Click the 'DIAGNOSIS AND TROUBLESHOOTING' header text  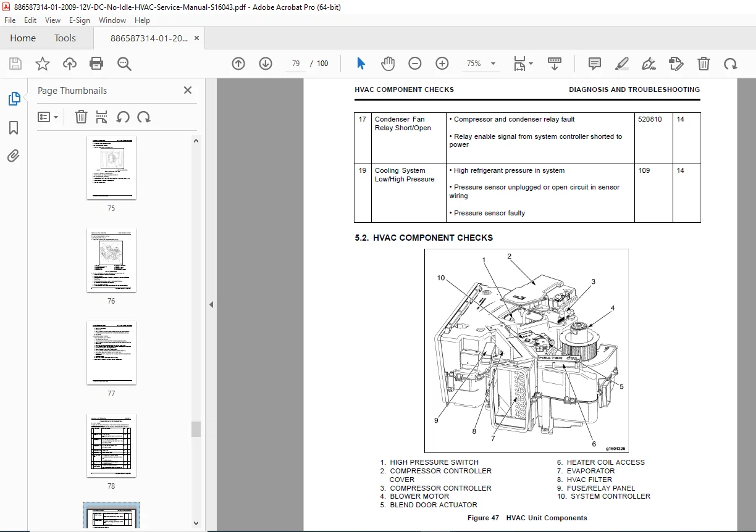tap(634, 89)
